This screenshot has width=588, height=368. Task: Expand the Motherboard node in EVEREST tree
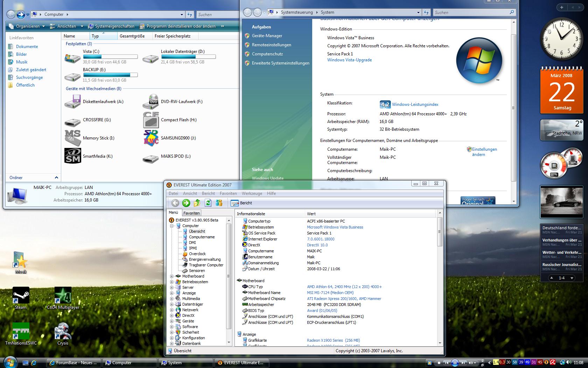(x=172, y=276)
